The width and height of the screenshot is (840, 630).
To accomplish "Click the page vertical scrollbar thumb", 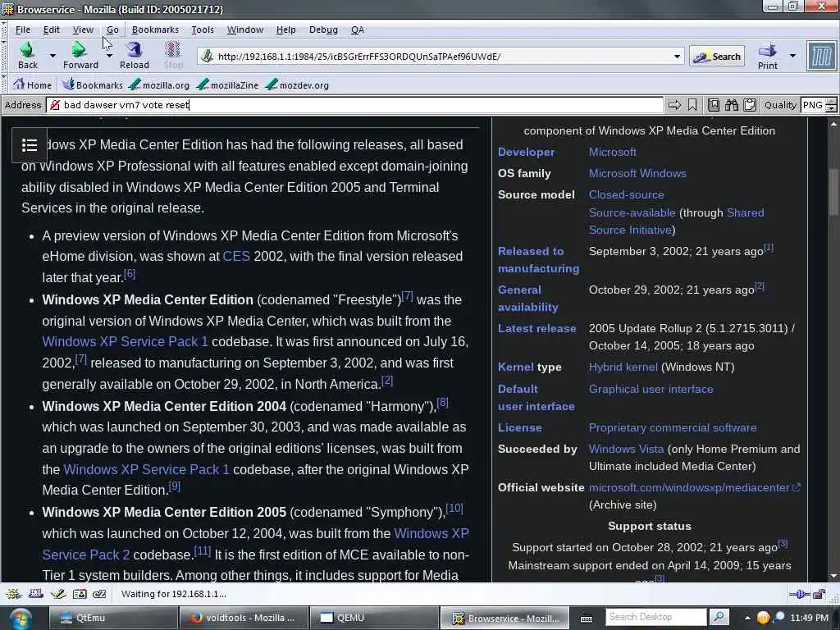I will click(833, 192).
